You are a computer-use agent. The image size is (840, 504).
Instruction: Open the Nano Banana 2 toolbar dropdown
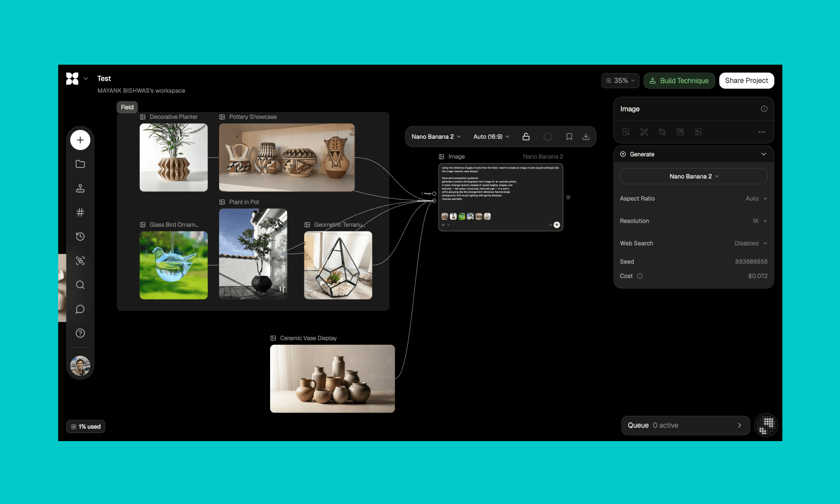pyautogui.click(x=436, y=137)
